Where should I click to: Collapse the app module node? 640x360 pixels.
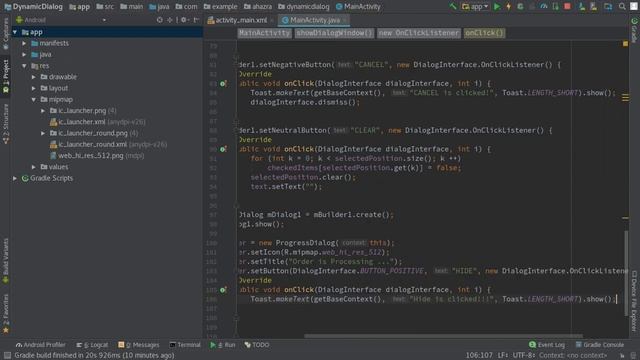pos(15,32)
